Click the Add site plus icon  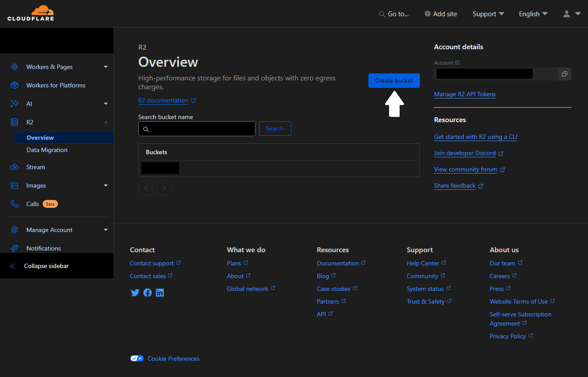click(x=426, y=14)
